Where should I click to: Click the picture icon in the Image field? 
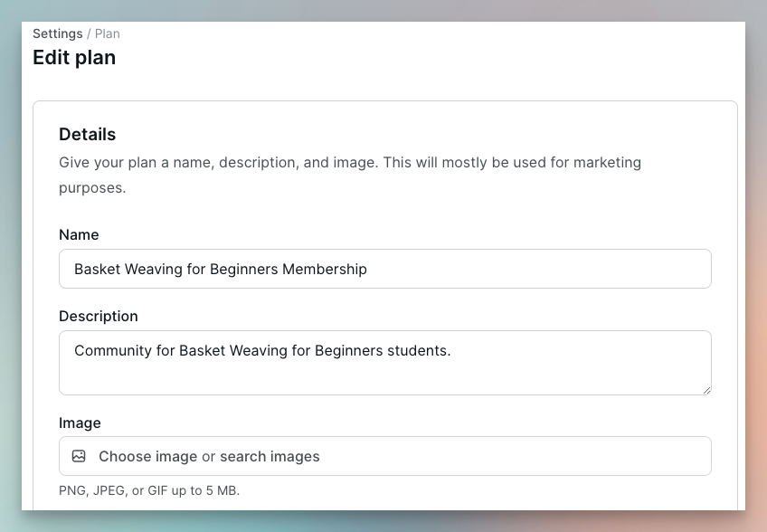(79, 457)
